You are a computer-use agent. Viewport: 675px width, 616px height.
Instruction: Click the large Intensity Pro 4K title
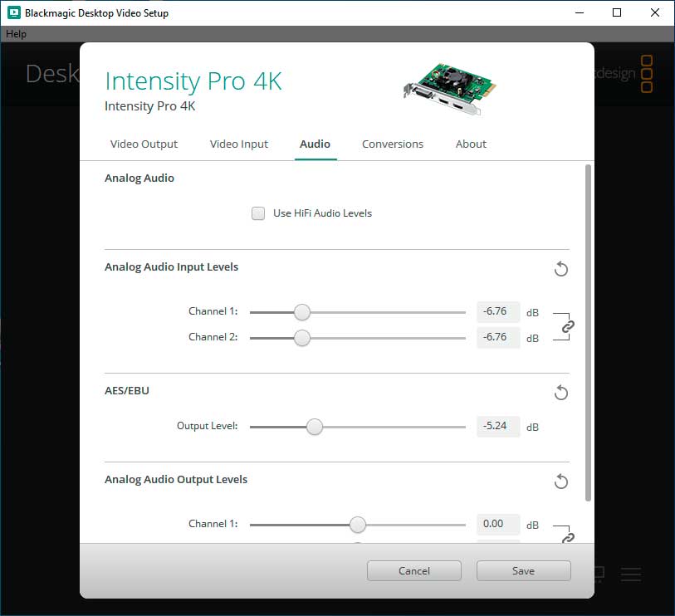click(x=193, y=81)
